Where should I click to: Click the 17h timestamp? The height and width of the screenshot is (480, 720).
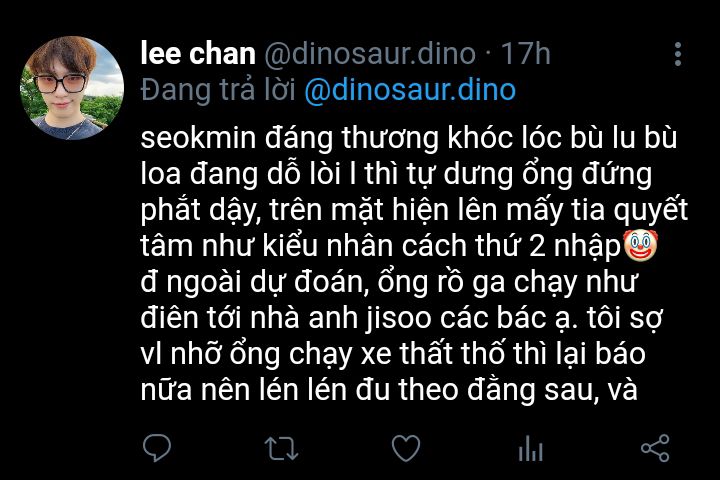click(525, 54)
